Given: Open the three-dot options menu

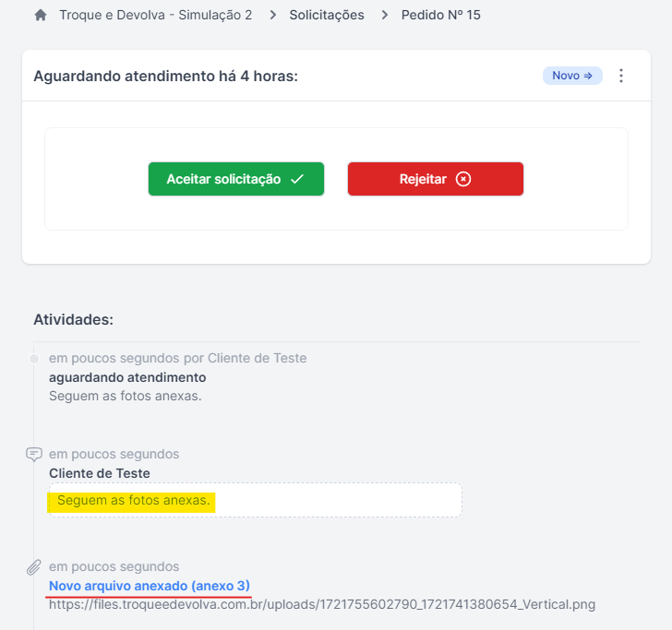Looking at the screenshot, I should (621, 76).
